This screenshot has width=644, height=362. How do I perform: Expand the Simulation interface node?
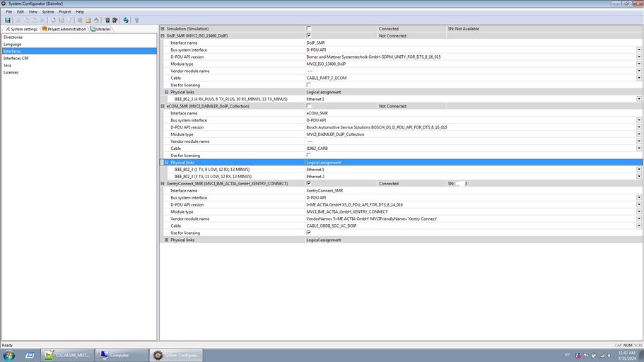pos(162,29)
